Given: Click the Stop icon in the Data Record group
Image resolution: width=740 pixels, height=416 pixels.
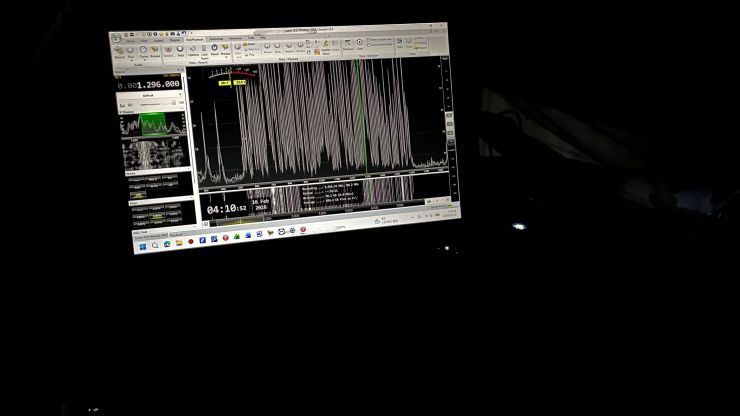Looking at the screenshot, I should pyautogui.click(x=180, y=50).
